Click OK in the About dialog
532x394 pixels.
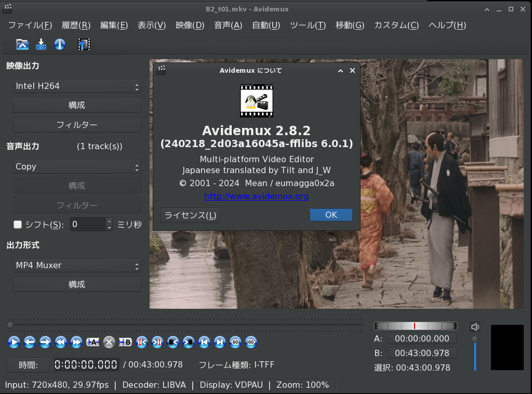331,215
